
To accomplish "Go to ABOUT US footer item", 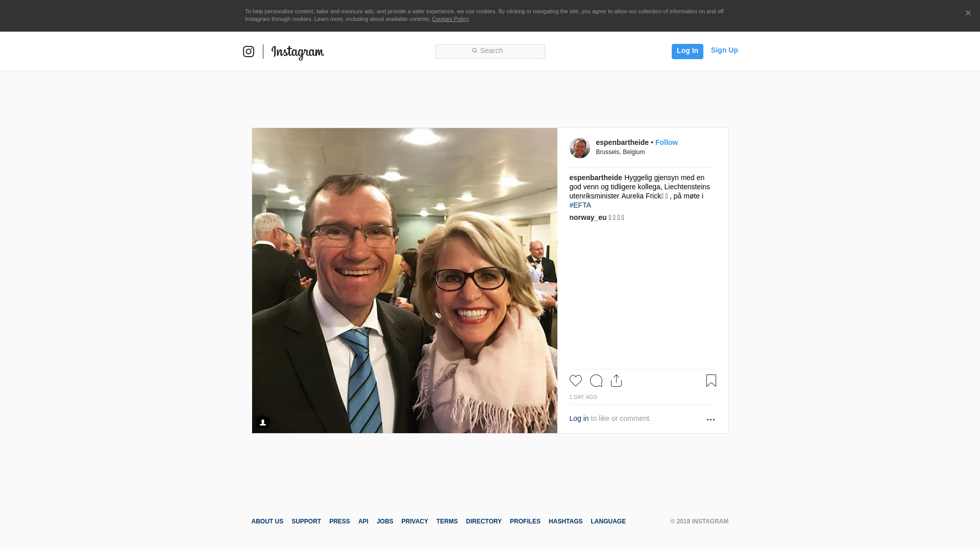I will pyautogui.click(x=267, y=521).
